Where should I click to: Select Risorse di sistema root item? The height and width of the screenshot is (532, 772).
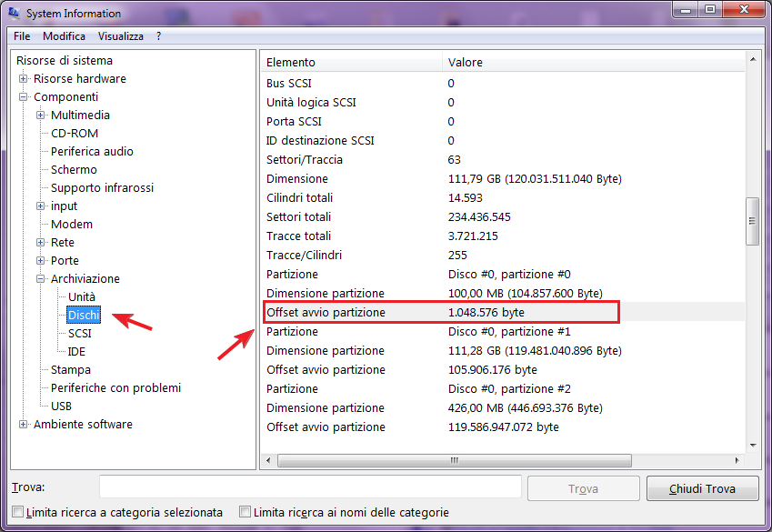(65, 61)
